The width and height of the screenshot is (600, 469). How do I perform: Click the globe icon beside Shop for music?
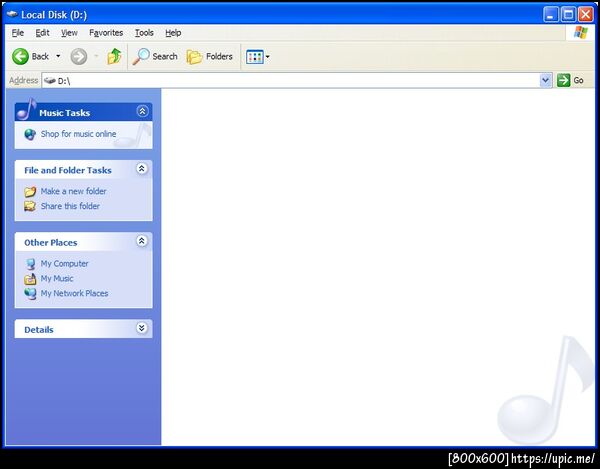tap(30, 134)
